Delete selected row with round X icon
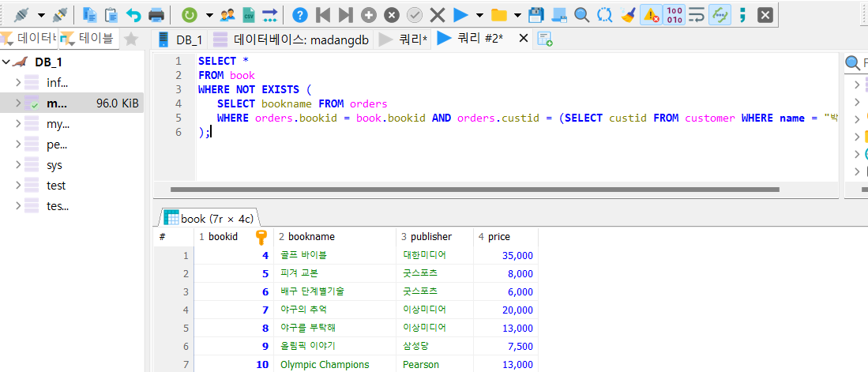This screenshot has height=372, width=868. [392, 15]
